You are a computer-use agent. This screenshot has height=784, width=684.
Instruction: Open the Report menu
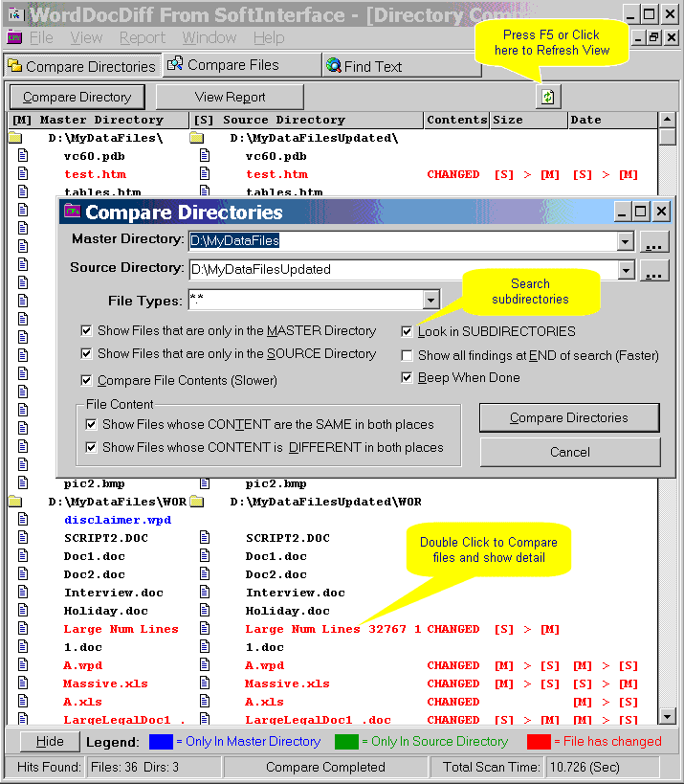tap(143, 38)
